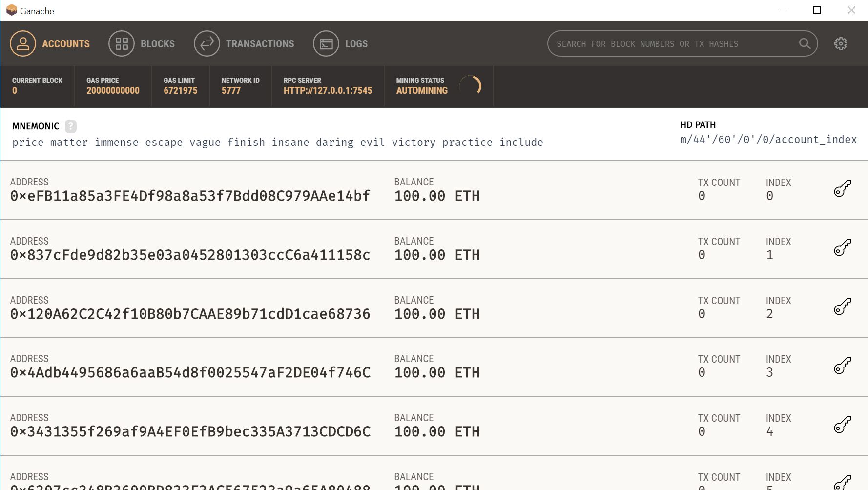Open the Transactions tab
The width and height of the screenshot is (868, 490).
(244, 44)
